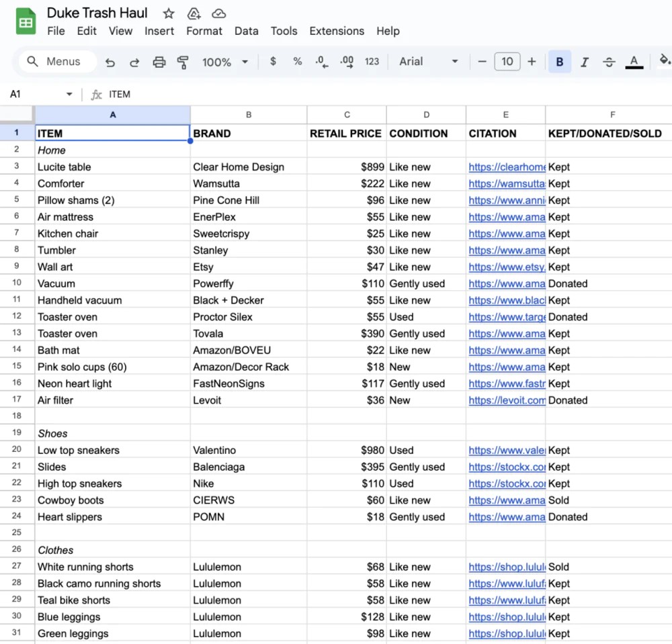Open the zoom level dropdown

point(225,62)
